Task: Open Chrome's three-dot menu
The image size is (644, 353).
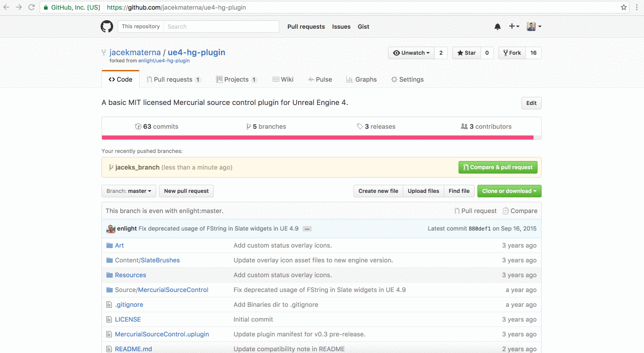Action: coord(637,8)
